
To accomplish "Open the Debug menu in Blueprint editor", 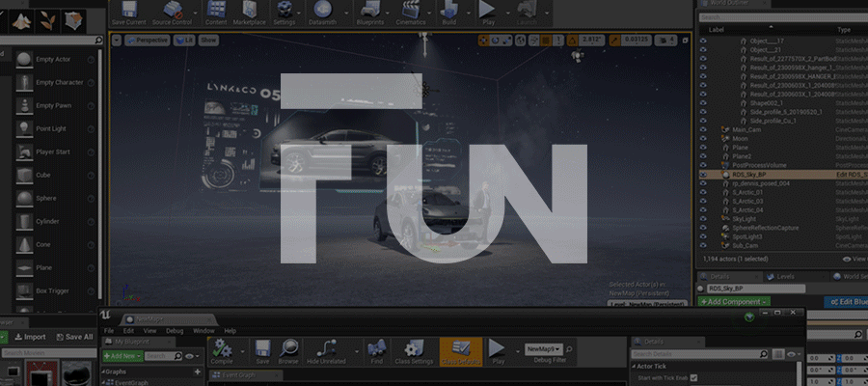I will pyautogui.click(x=175, y=331).
